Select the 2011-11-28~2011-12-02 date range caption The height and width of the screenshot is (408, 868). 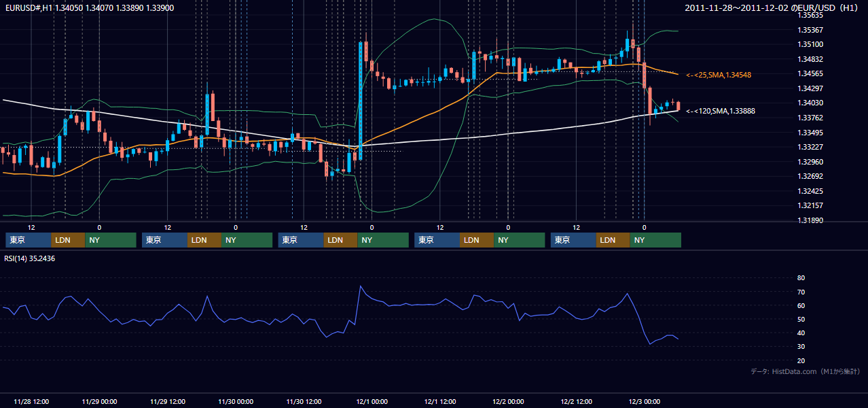pos(772,7)
